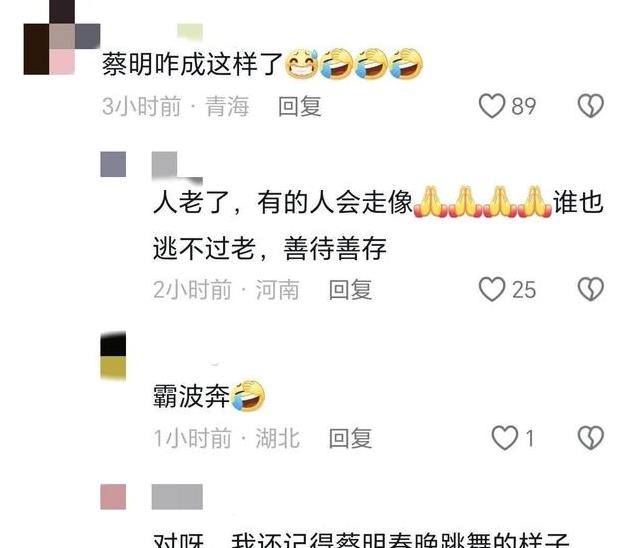Screen dimensions: 636x548
Task: Dislike the 霸波奔 comment from 湖北
Action: (591, 438)
